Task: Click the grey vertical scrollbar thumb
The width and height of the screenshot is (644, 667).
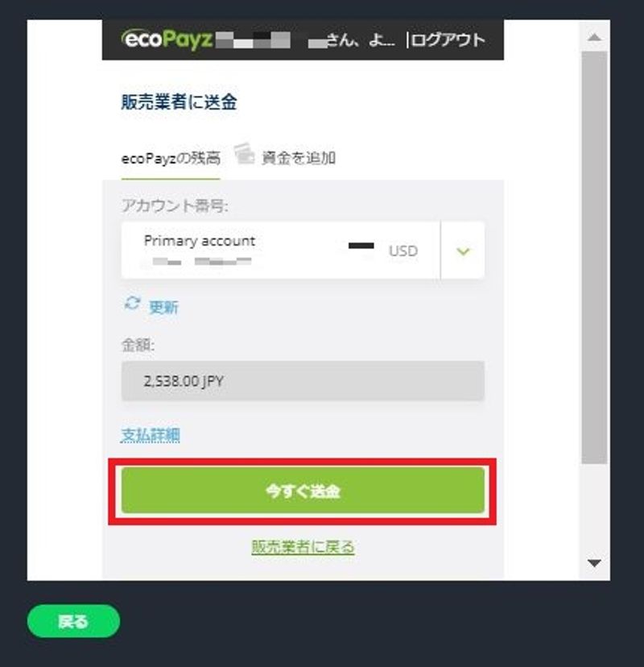Action: [594, 258]
